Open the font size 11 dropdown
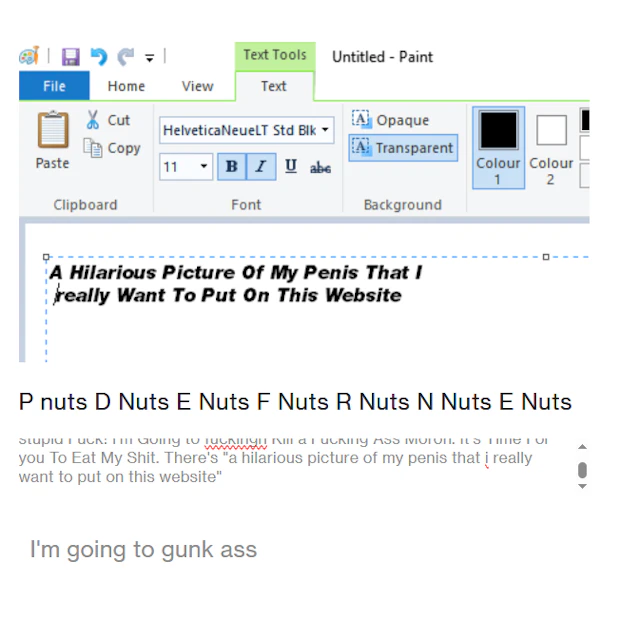Image resolution: width=640 pixels, height=640 pixels. [204, 166]
